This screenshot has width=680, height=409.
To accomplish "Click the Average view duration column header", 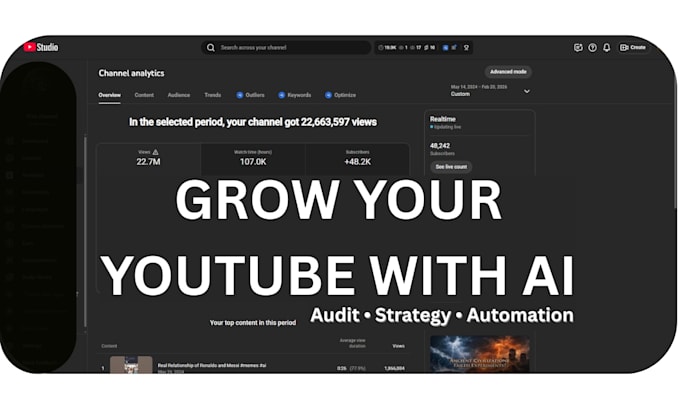I will pos(352,343).
